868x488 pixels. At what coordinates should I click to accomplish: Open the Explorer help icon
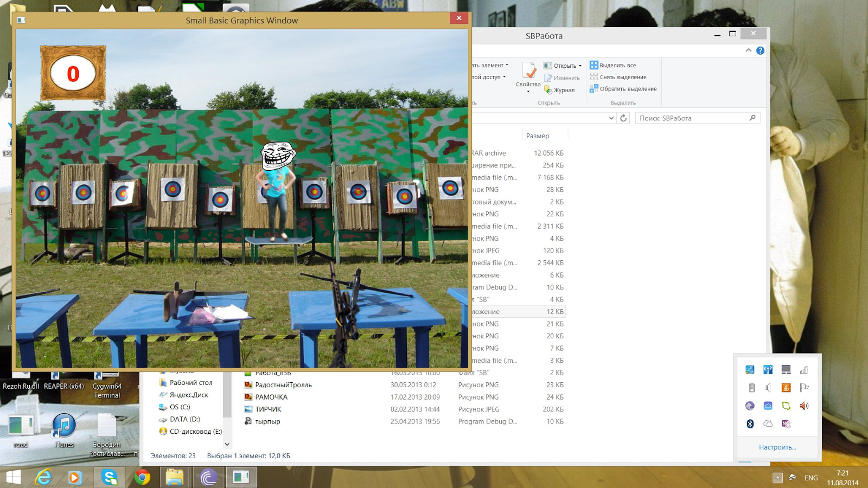(x=760, y=50)
